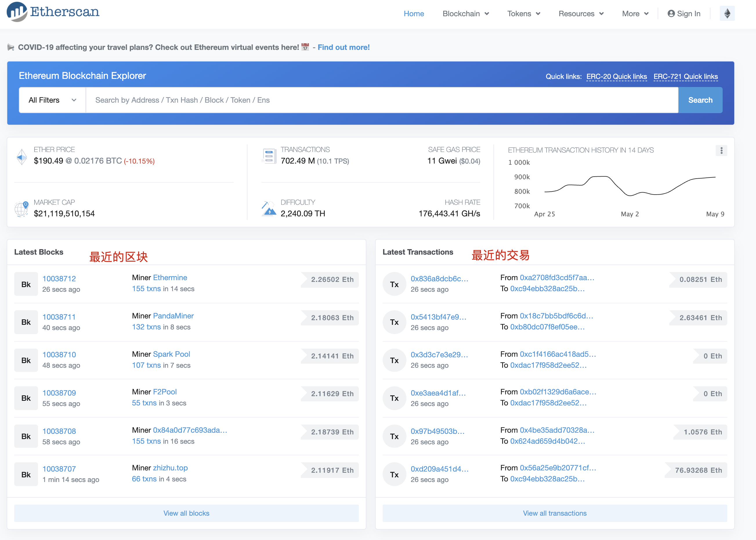Screen dimensions: 756x540
Task: Open block 10038710
Action: click(59, 355)
